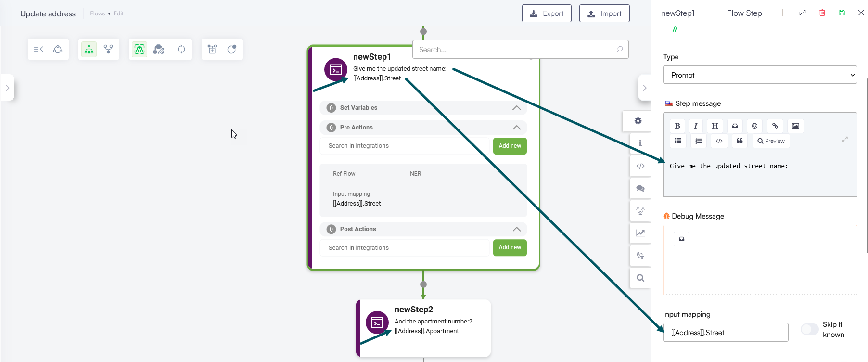Toggle the Skip if known switch
Viewport: 868px width, 362px height.
click(x=809, y=329)
